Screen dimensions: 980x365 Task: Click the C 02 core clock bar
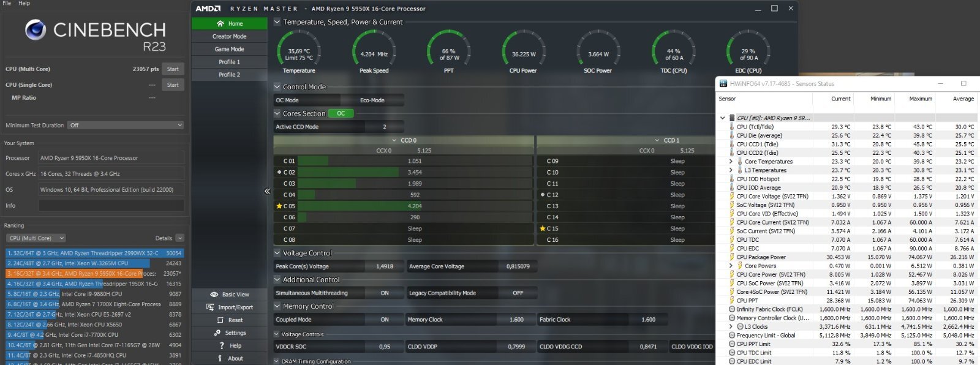pyautogui.click(x=415, y=173)
